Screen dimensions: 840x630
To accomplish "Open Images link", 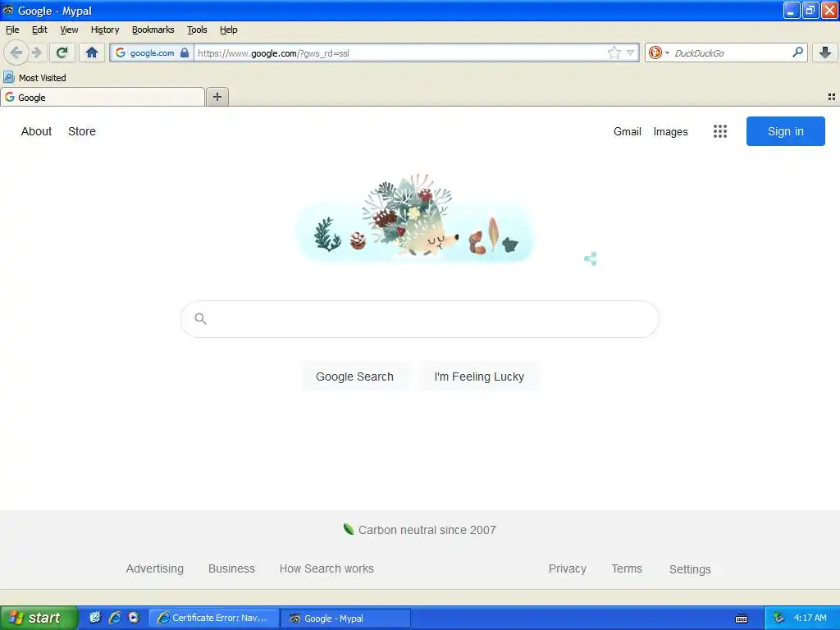I will [671, 131].
